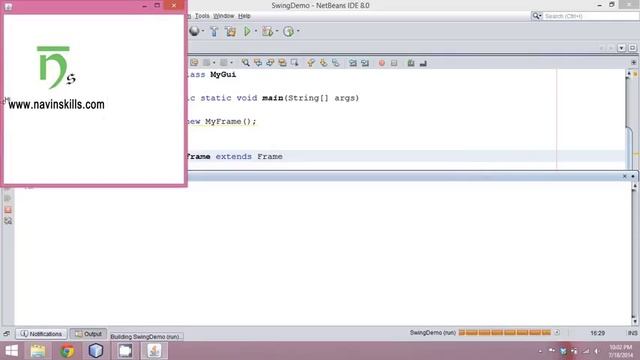Screen dimensions: 640x360
Task: Toggle Bookmark icon in editor toolbar
Action: [336, 63]
